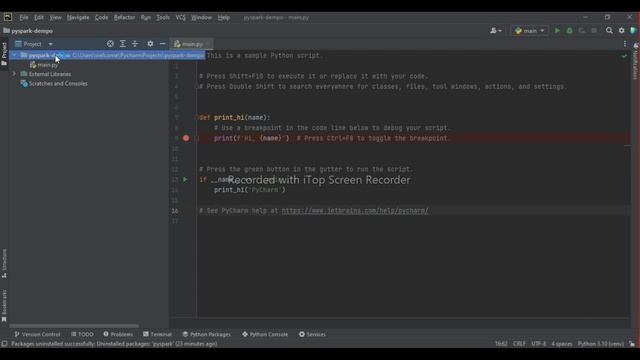The height and width of the screenshot is (360, 640).
Task: Click the 4 spaces indent widget
Action: (562, 344)
